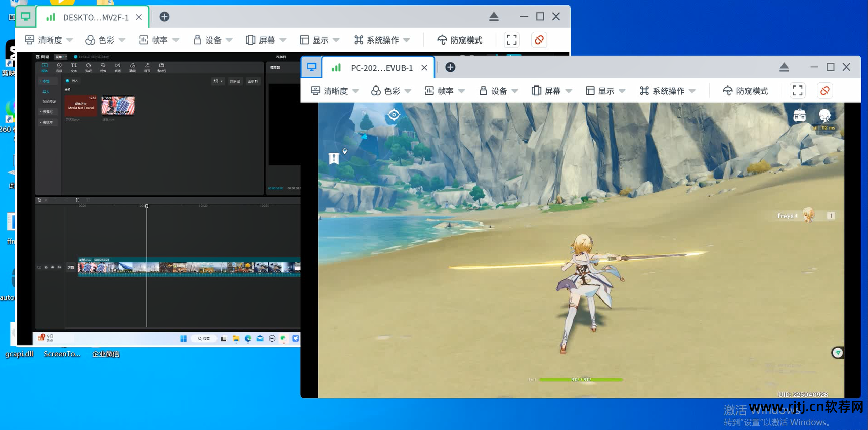Screen dimensions: 868x430
Task: Open 音频 tab in video editor
Action: [59, 68]
